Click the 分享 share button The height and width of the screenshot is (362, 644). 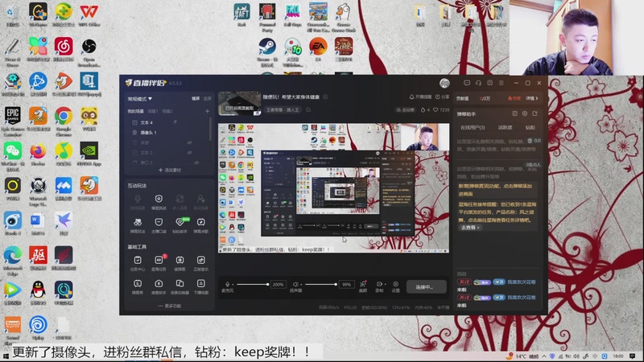click(x=442, y=97)
